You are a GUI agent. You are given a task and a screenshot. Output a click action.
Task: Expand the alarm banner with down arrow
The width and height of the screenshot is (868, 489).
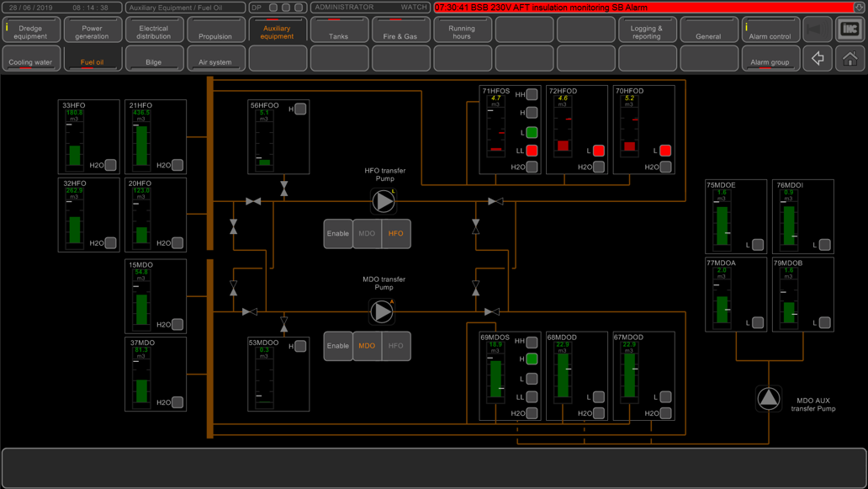coord(860,8)
